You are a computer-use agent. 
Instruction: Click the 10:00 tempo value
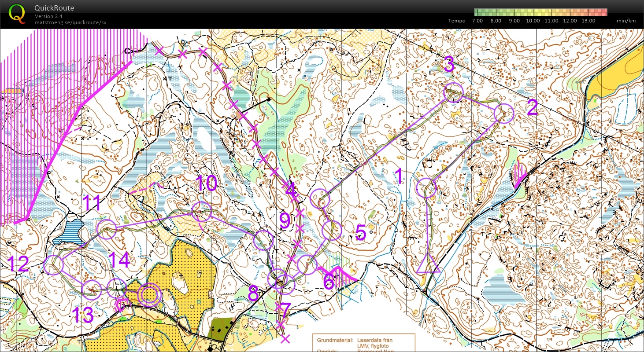click(x=533, y=21)
